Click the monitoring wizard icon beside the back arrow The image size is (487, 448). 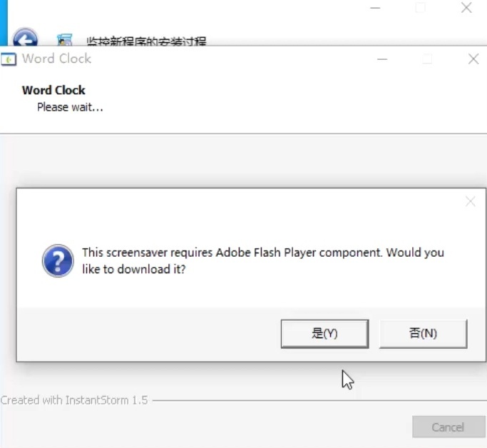(x=64, y=40)
